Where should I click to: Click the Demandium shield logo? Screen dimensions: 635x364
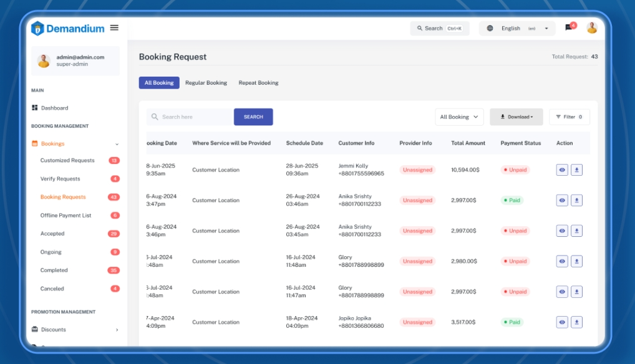37,28
